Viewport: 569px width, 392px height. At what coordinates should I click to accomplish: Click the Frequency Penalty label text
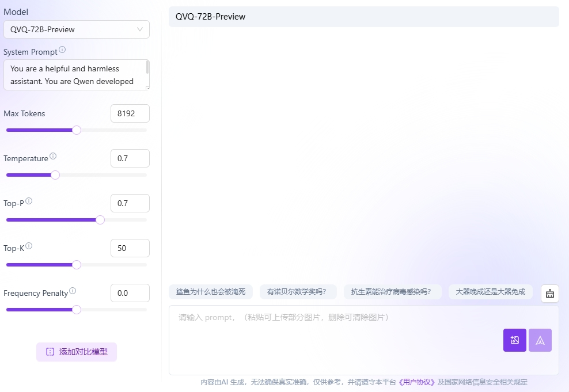[x=36, y=294]
